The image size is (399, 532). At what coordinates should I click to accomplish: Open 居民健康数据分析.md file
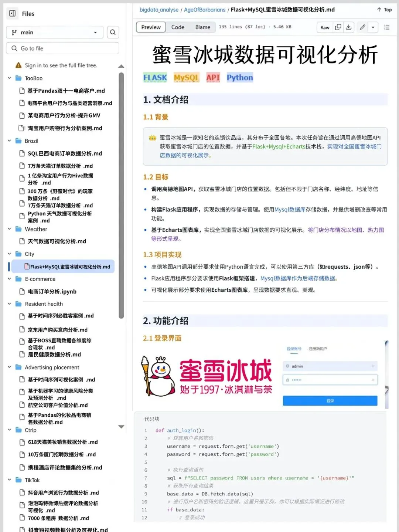click(54, 355)
